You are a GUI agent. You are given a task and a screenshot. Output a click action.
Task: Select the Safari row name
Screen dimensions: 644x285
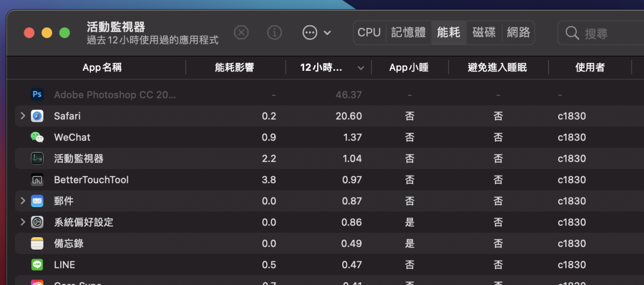[x=67, y=116]
